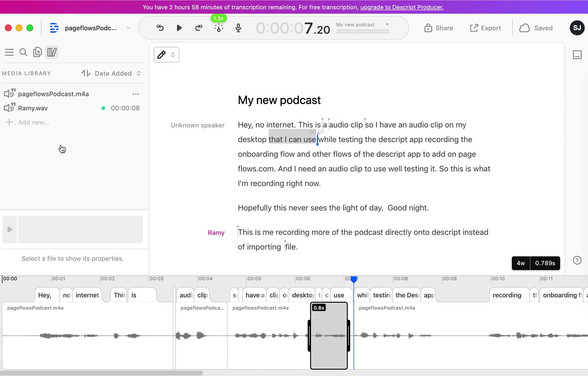The width and height of the screenshot is (588, 376).
Task: Click the word 'Hopefully' in transcript
Action: point(254,208)
